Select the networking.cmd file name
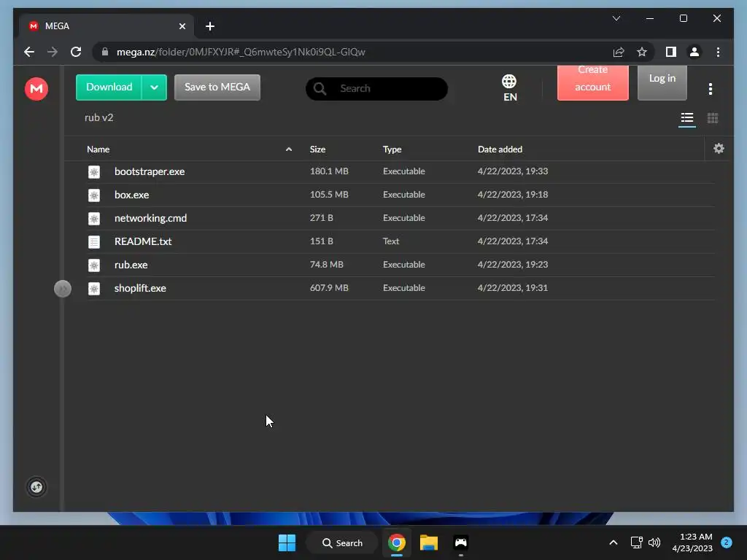747x560 pixels. tap(150, 218)
